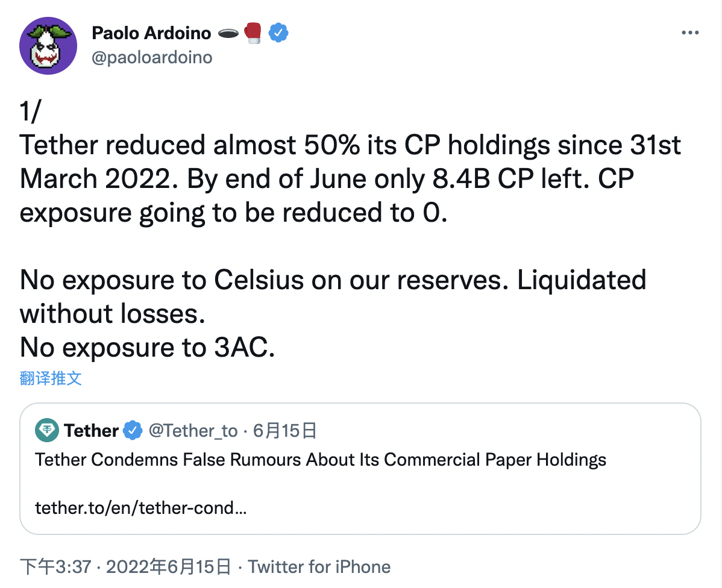722x588 pixels.
Task: Click the hole emoji next to the name
Action: pyautogui.click(x=228, y=33)
